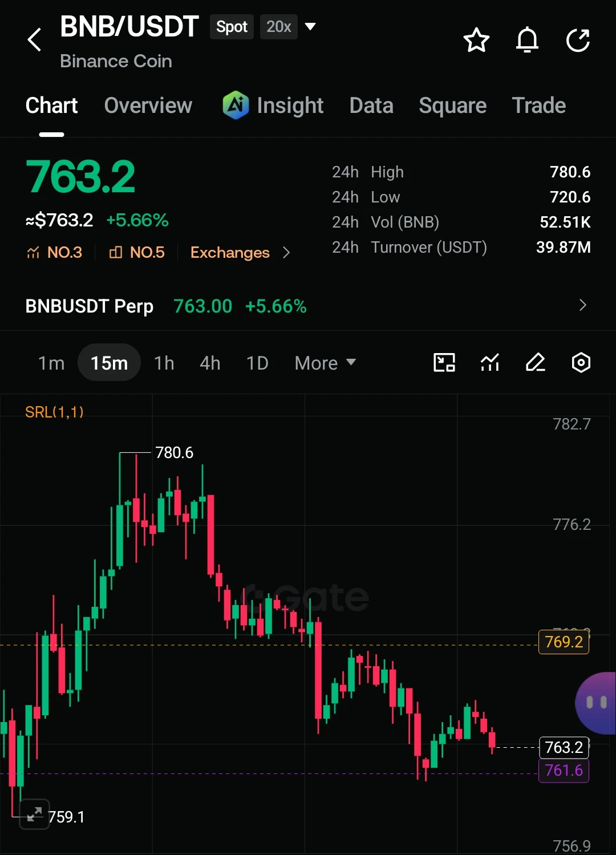Image resolution: width=616 pixels, height=855 pixels.
Task: Select the 1m timeframe
Action: [x=51, y=363]
